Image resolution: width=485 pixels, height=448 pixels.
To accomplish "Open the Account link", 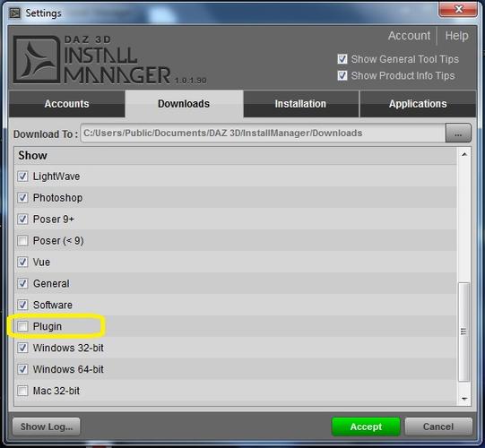I will tap(409, 36).
